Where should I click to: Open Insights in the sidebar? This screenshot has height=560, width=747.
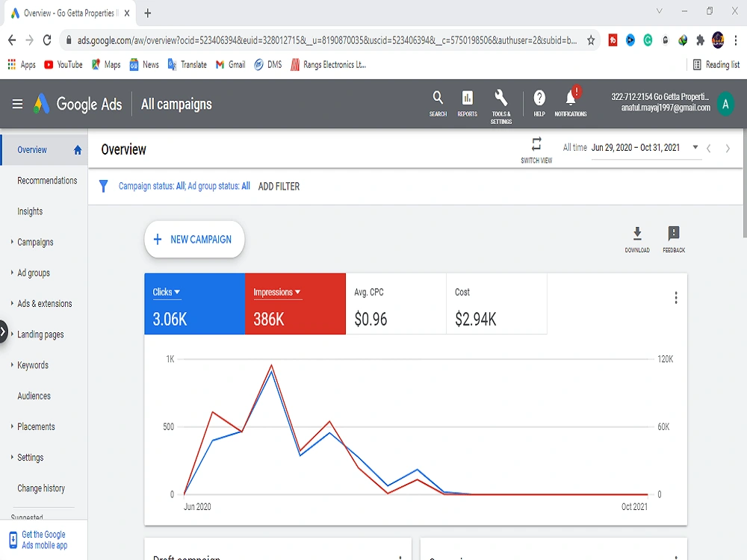point(30,211)
